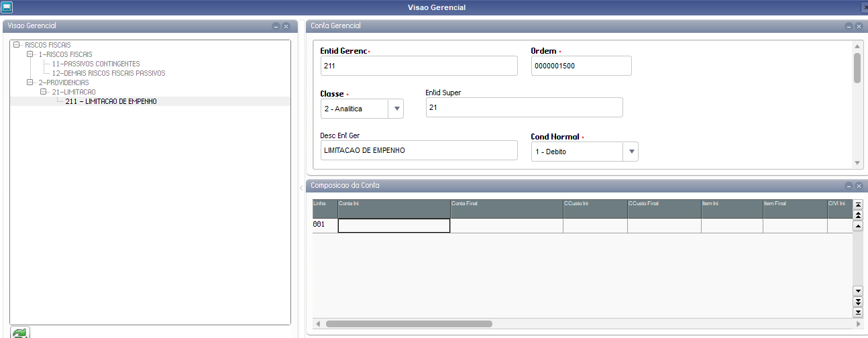Viewport: 868px width, 338px height.
Task: Click the up arrow of Conta Gerencial scrollbar
Action: [857, 46]
